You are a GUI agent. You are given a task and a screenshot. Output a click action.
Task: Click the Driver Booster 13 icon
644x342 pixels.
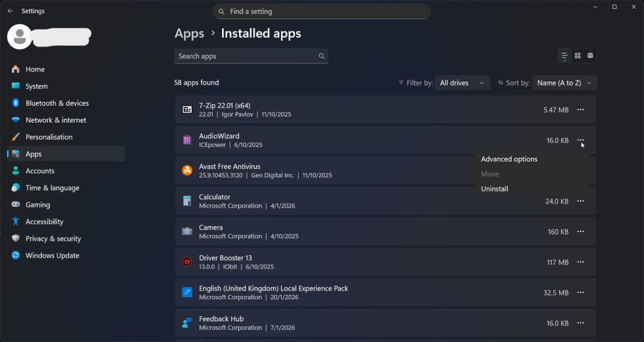tap(187, 262)
